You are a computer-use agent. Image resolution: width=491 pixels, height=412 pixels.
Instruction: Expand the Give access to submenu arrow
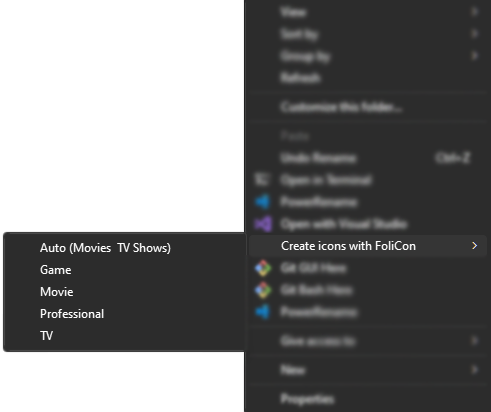point(474,341)
